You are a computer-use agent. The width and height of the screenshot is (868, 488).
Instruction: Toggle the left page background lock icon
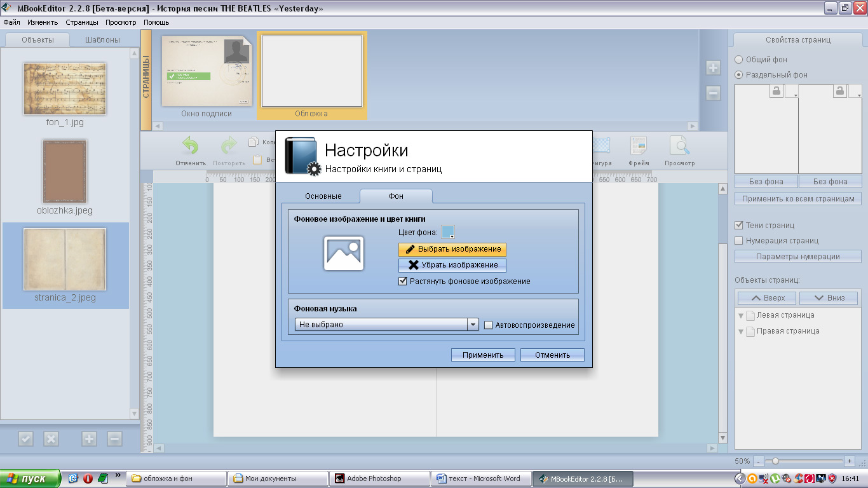pos(776,91)
